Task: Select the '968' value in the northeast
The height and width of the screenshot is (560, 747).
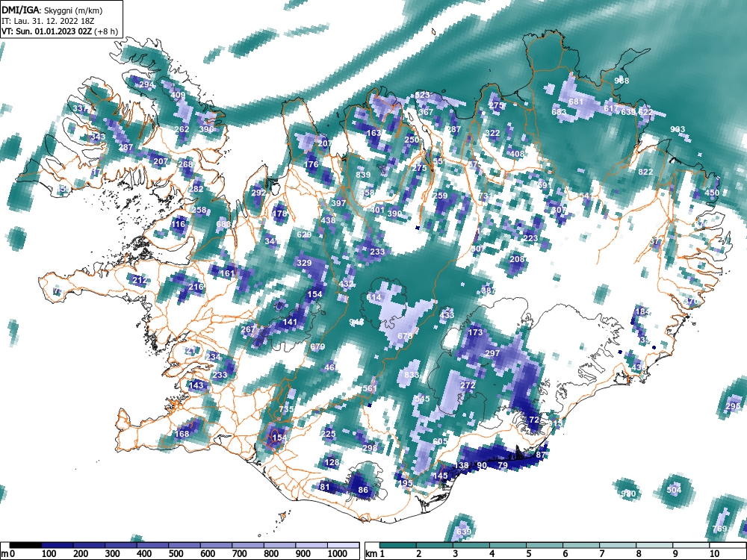Action: (622, 81)
